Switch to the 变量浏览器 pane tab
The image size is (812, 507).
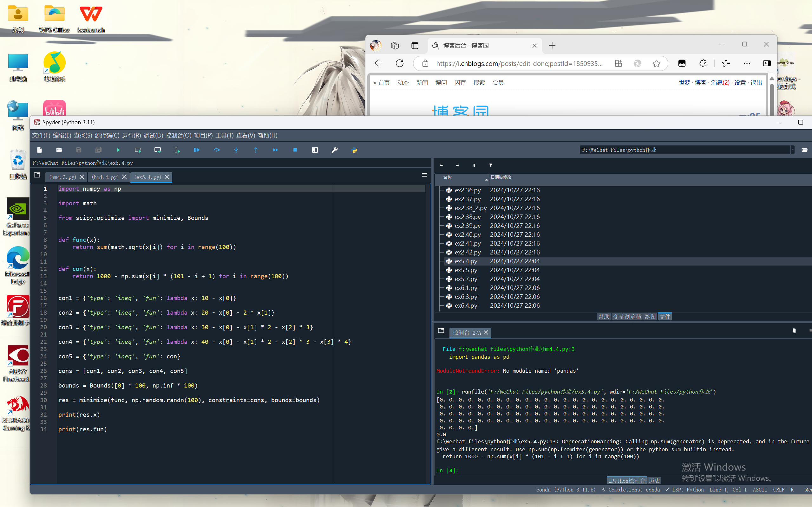point(626,317)
